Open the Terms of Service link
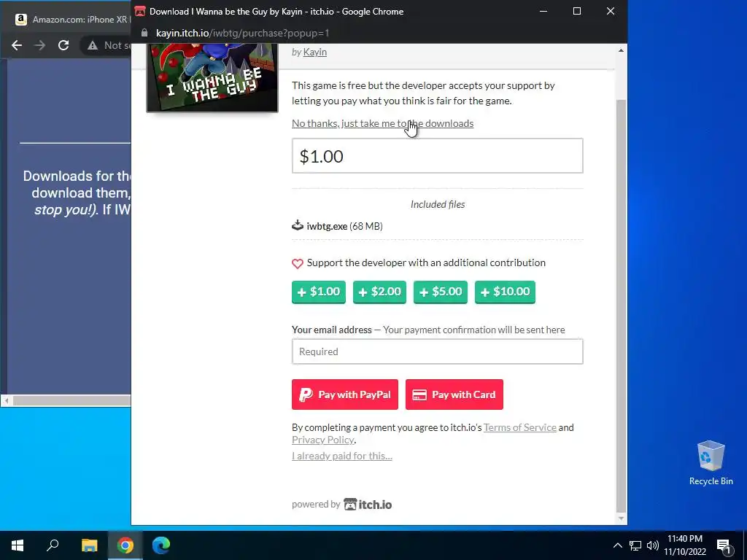 click(x=519, y=427)
